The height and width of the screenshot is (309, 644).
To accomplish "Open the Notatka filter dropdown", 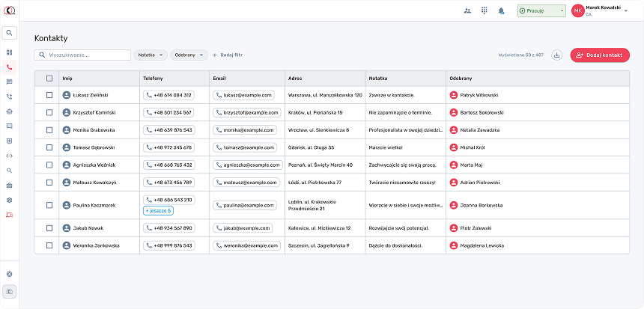I will (x=151, y=55).
